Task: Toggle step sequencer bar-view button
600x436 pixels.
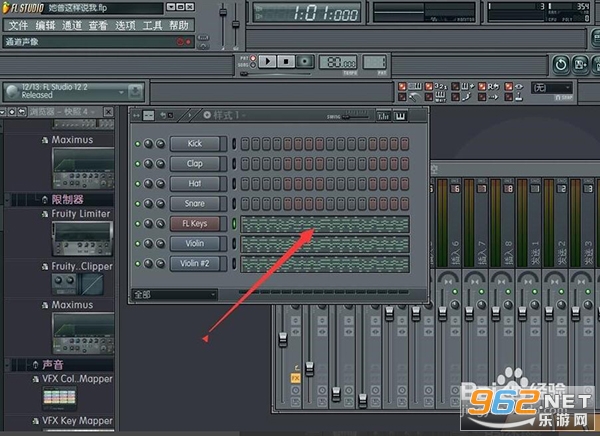Action: tap(148, 115)
